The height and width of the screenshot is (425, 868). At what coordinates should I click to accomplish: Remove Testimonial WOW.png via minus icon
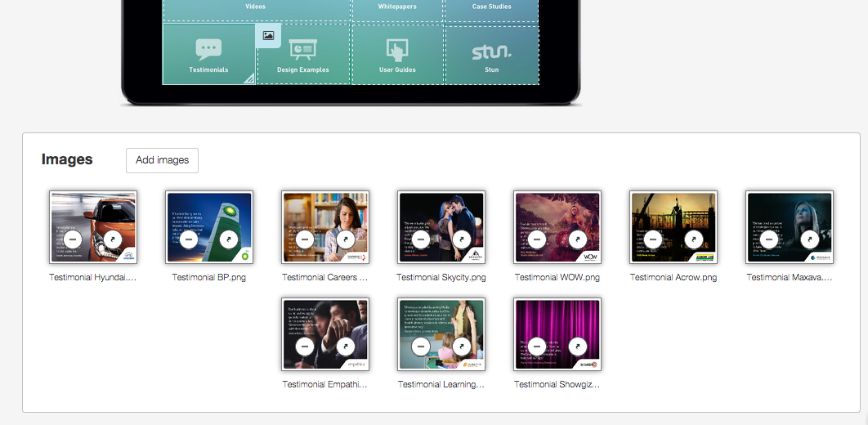click(x=537, y=239)
